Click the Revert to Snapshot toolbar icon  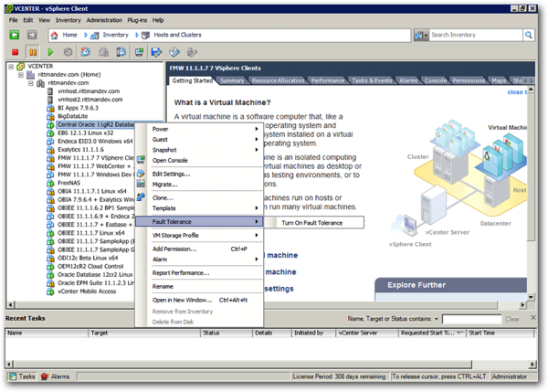click(103, 52)
